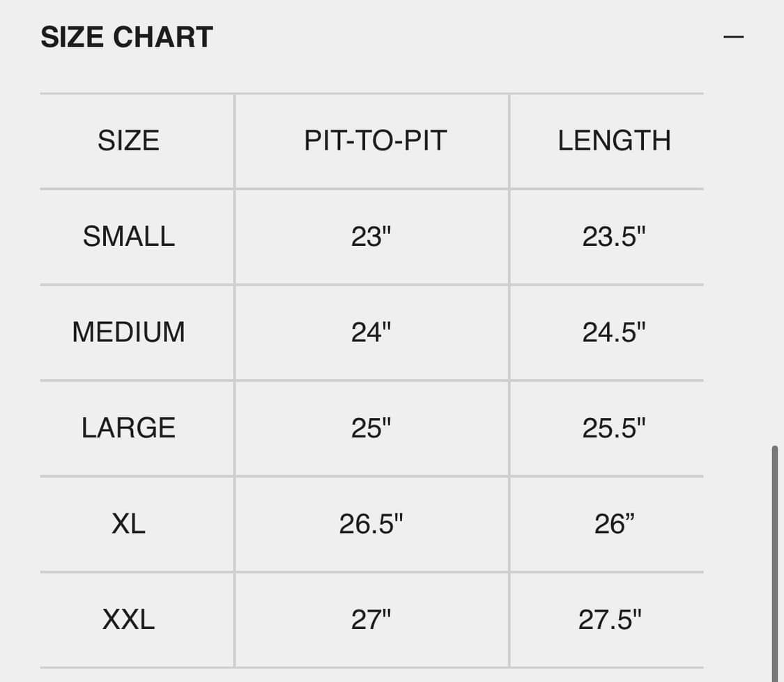
Task: Click XXL length value 27.5"
Action: pyautogui.click(x=610, y=619)
